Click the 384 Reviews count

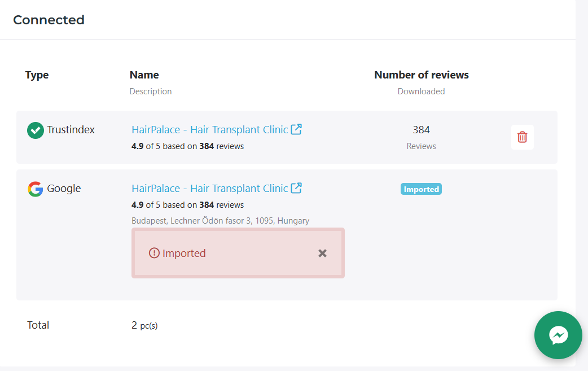pyautogui.click(x=421, y=137)
